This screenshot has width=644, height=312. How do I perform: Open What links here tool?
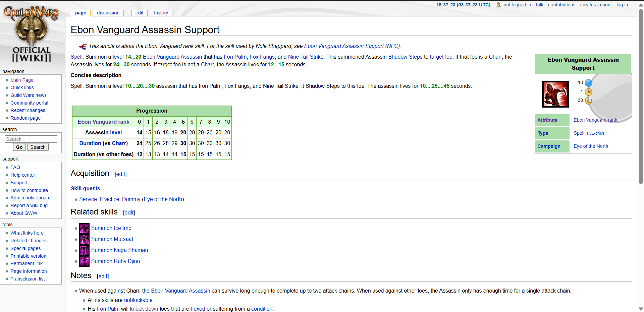click(27, 233)
